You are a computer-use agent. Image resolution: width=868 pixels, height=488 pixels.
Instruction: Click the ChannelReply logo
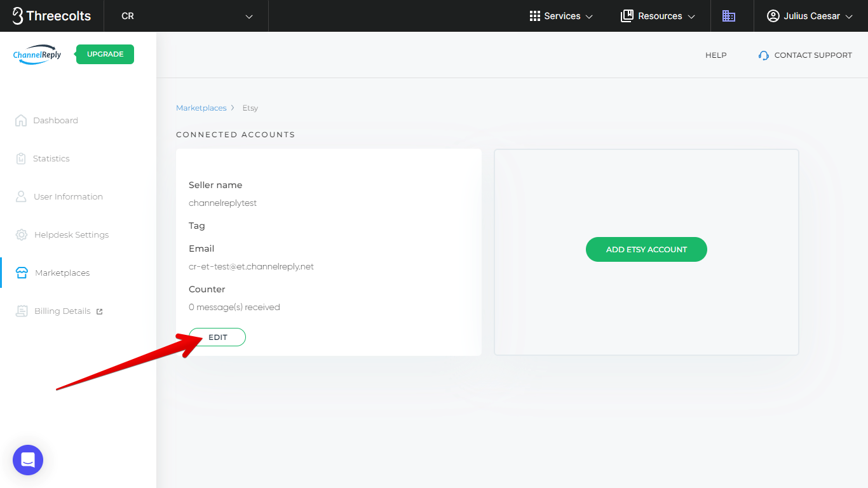pos(37,55)
